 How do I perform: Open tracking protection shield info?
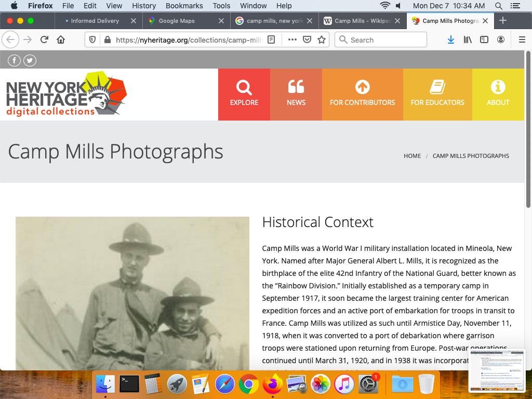[x=92, y=40]
